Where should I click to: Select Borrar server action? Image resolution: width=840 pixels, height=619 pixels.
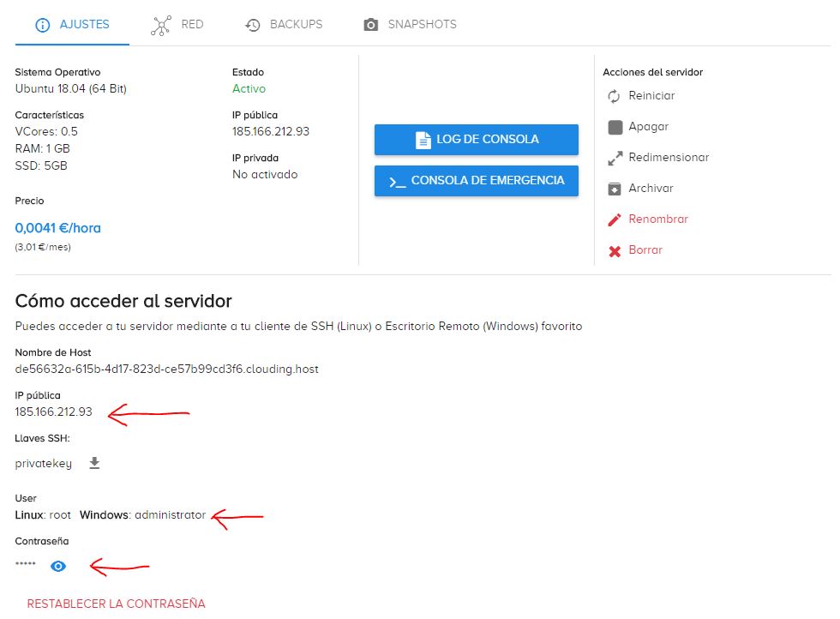[x=645, y=250]
